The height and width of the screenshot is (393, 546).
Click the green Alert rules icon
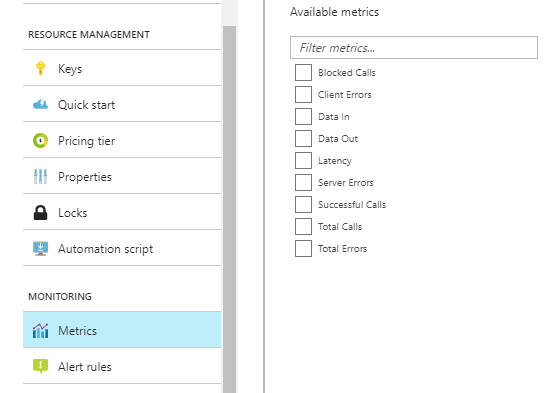pos(40,366)
